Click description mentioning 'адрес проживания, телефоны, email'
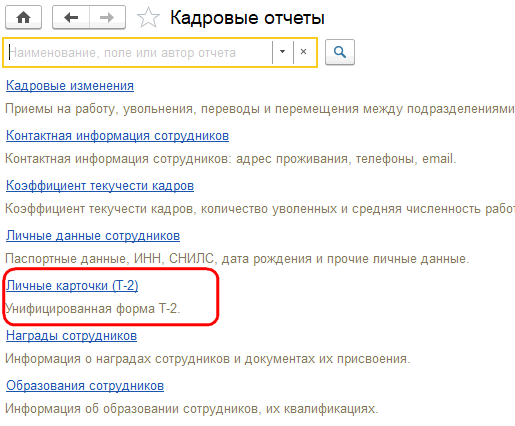515x426 pixels. pos(230,159)
